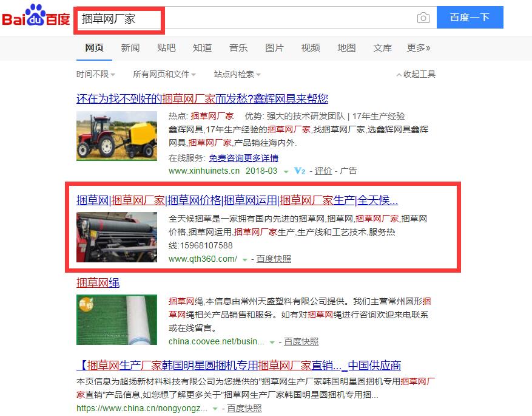
Task: Open the tractor baler thumbnail
Action: coord(116,136)
